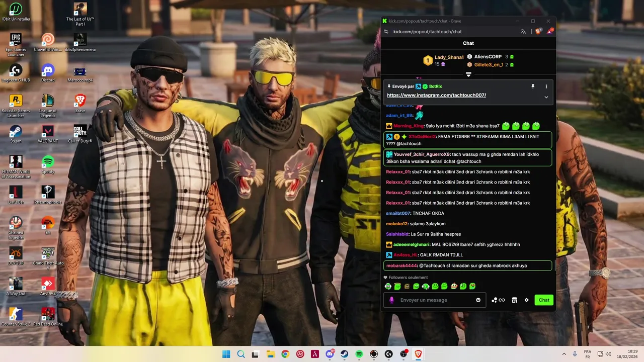Screen dimensions: 644x362
Task: Click username Youvvef_3chir_AguerroX9 in chat
Action: pos(422,154)
